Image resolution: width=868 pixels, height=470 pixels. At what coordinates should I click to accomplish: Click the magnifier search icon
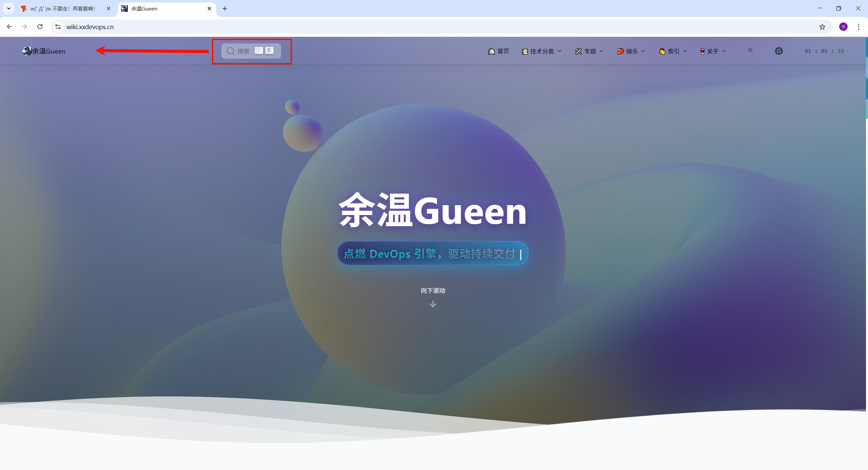231,51
